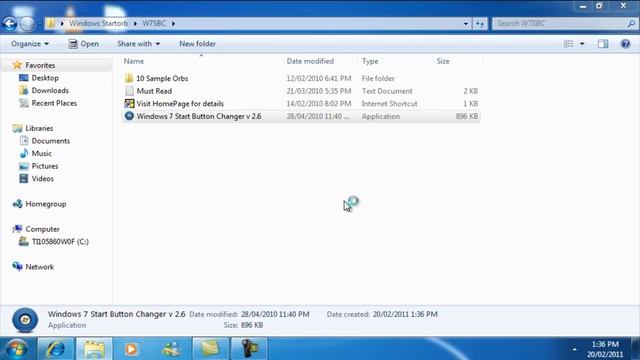Go back with the Back arrow button
The image size is (640, 360).
(x=10, y=23)
